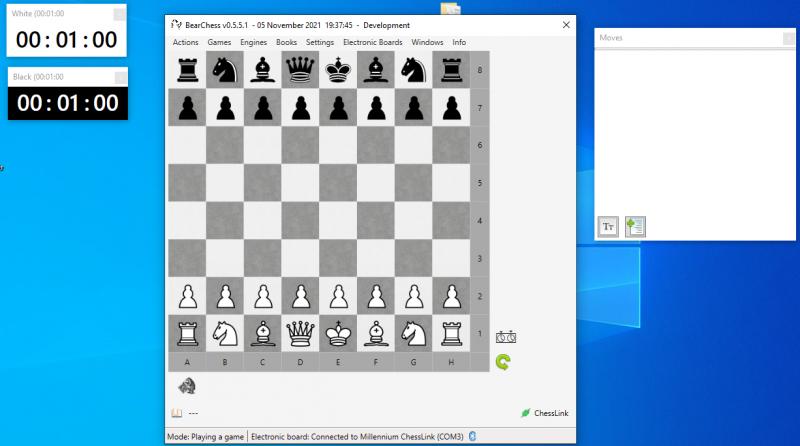Viewport: 800px width, 446px height.
Task: Click the add comment icon in Moves panel
Action: (x=635, y=227)
